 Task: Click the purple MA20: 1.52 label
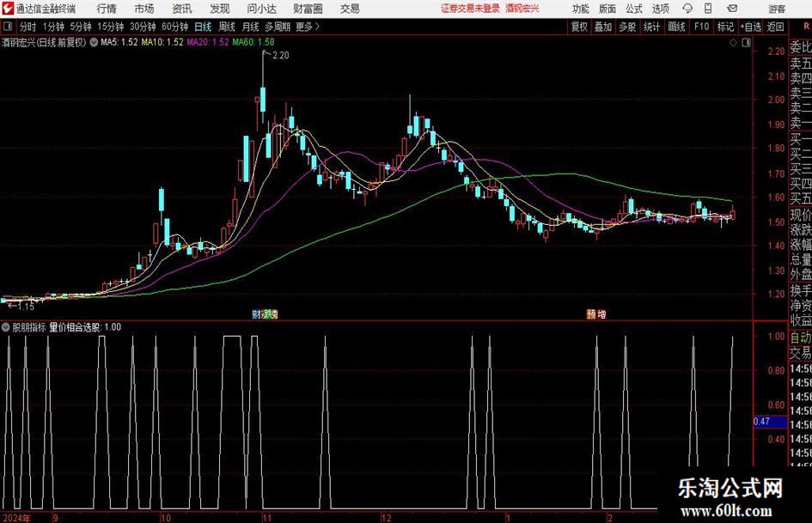click(x=208, y=42)
